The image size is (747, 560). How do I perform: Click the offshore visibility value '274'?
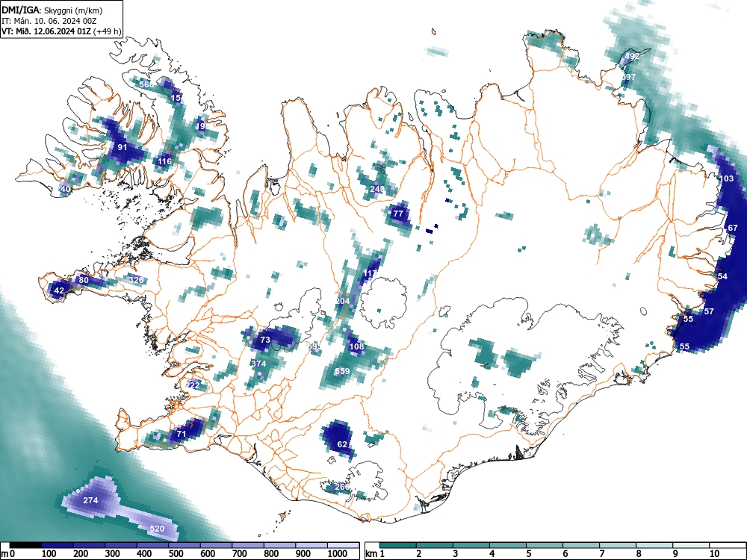(x=90, y=500)
